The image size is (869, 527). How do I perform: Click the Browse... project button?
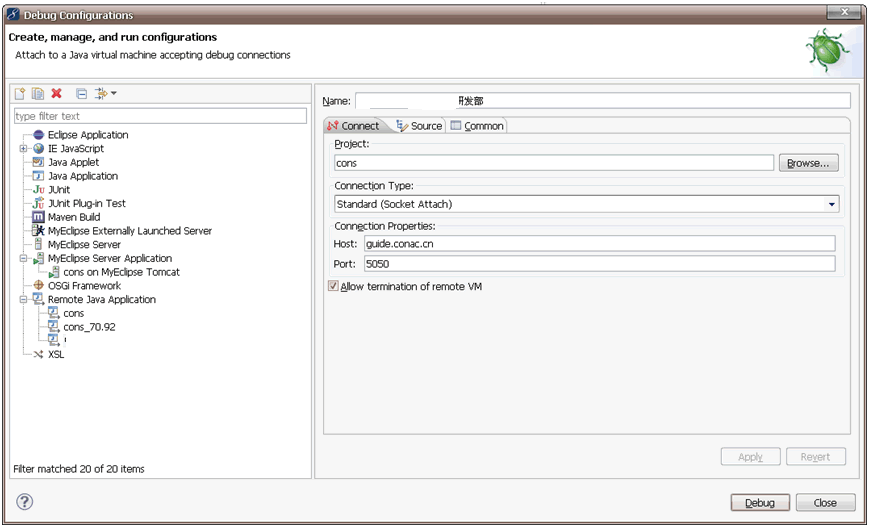coord(809,163)
